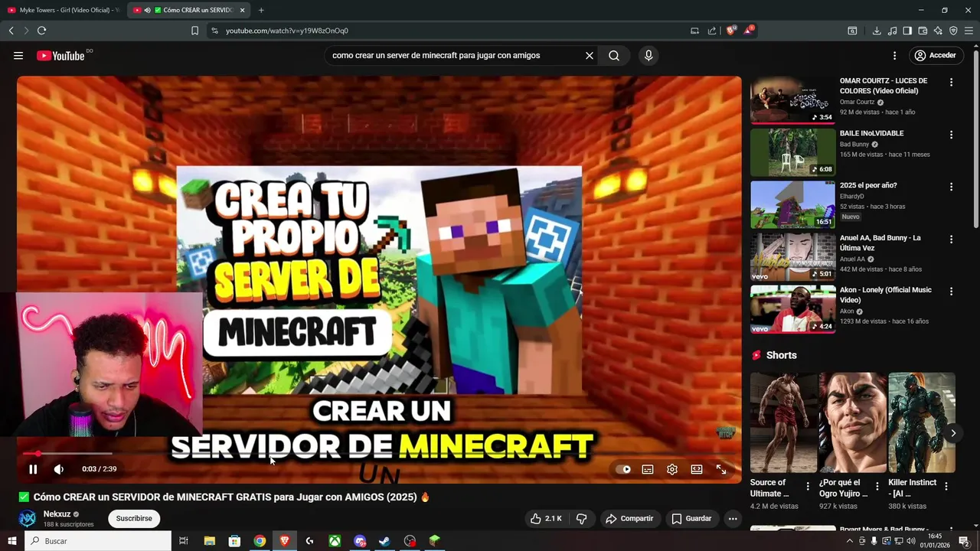Show hidden system tray icons

849,541
